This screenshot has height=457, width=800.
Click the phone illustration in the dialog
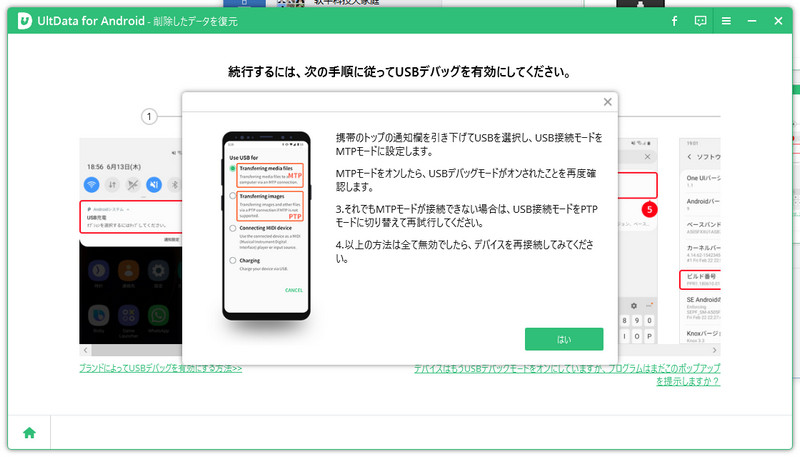tap(266, 226)
